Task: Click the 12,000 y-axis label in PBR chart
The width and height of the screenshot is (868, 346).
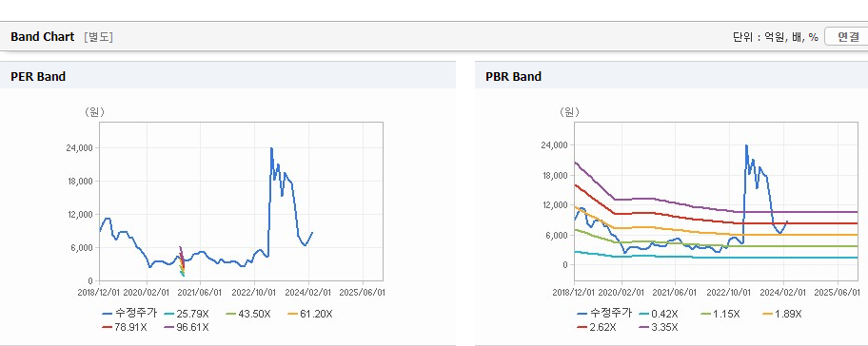Action: [555, 205]
